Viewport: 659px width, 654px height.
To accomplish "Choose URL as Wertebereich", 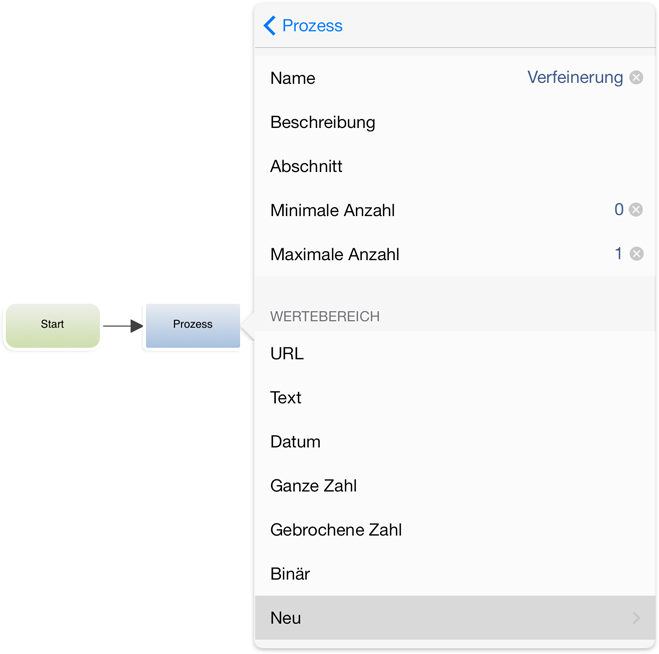I will pyautogui.click(x=455, y=353).
